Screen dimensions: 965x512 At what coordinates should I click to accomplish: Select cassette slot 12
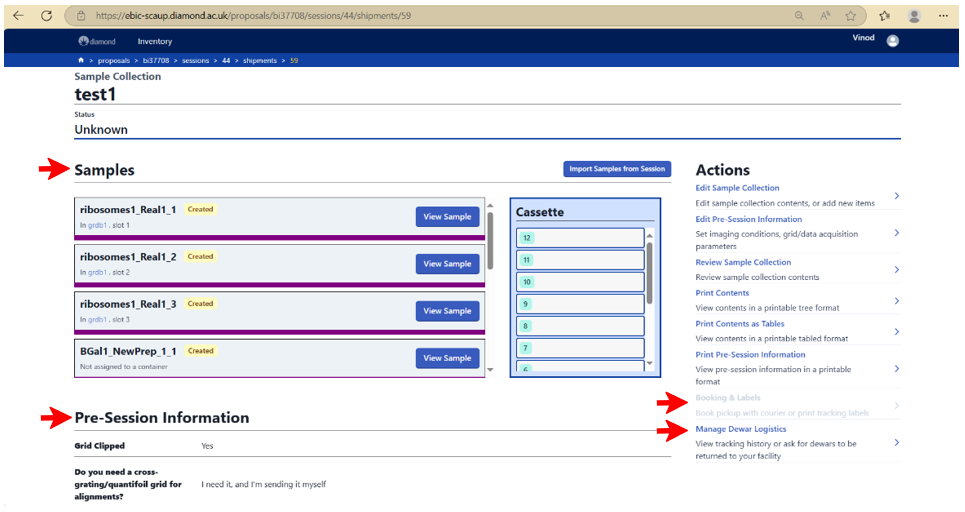[580, 238]
